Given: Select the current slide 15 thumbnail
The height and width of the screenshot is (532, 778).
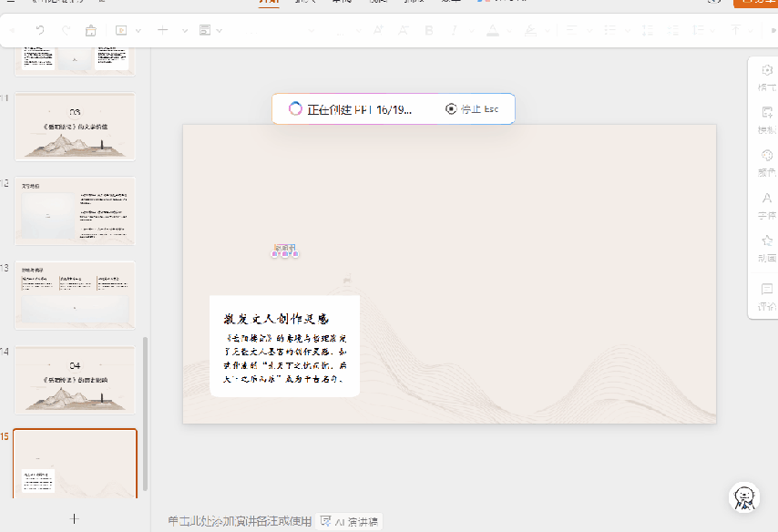Looking at the screenshot, I should pyautogui.click(x=75, y=464).
